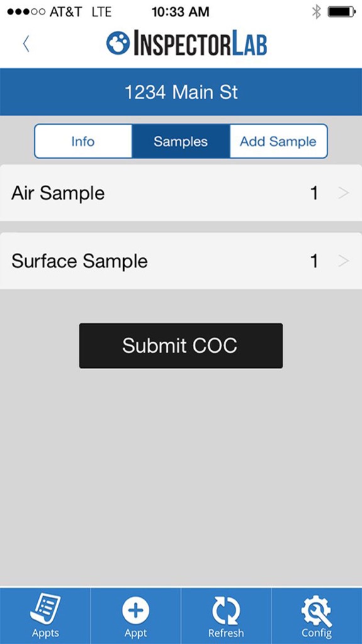Open Config gear and wrench icon
This screenshot has width=362, height=644.
coord(317,610)
